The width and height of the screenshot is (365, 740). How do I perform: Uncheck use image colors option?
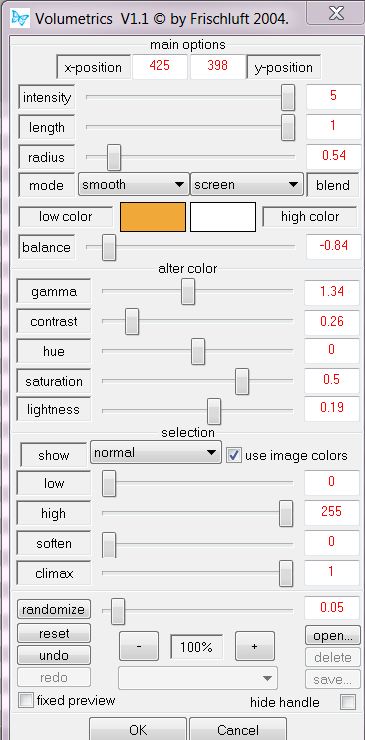pos(234,455)
